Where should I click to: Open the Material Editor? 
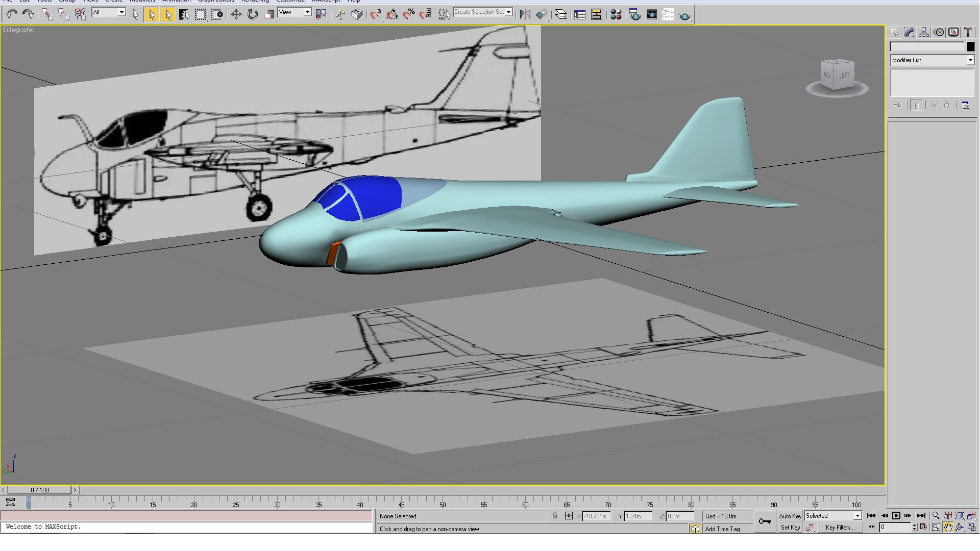click(x=616, y=14)
